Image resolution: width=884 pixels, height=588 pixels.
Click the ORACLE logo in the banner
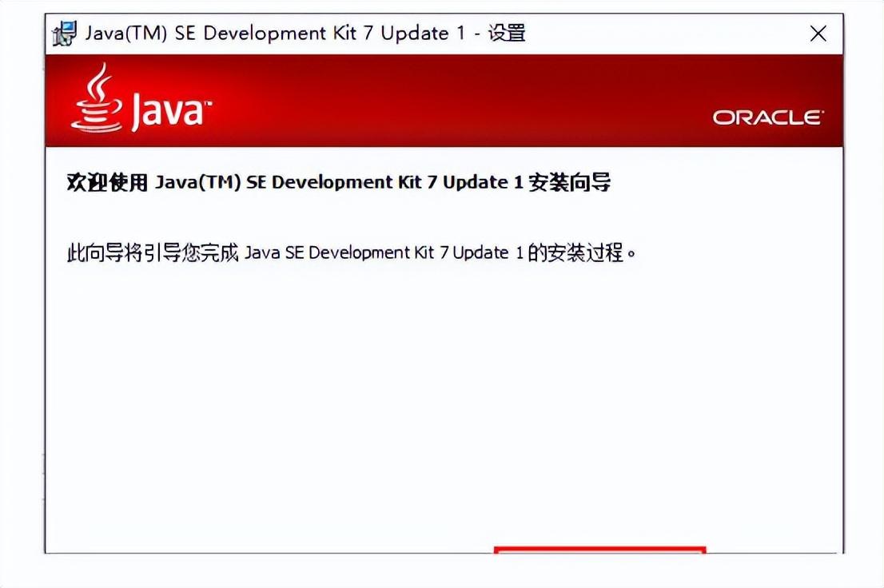coord(767,117)
